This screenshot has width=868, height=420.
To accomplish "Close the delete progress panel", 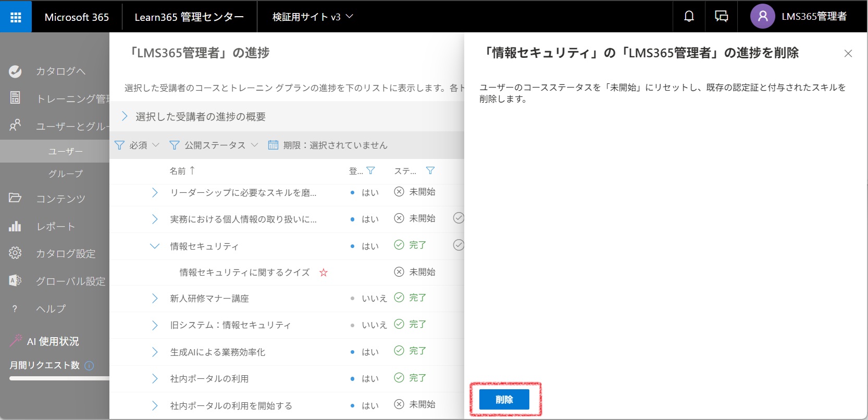I will tap(848, 53).
